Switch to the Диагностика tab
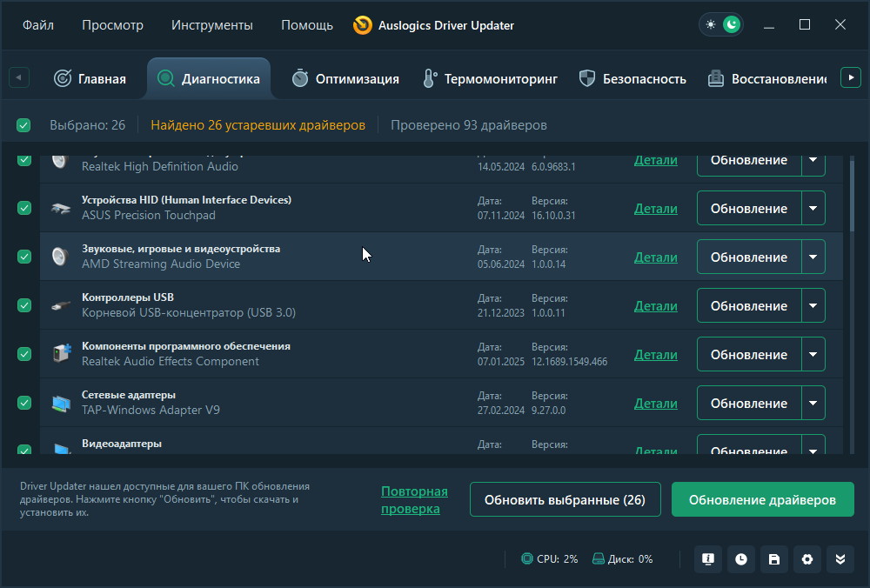 point(209,79)
